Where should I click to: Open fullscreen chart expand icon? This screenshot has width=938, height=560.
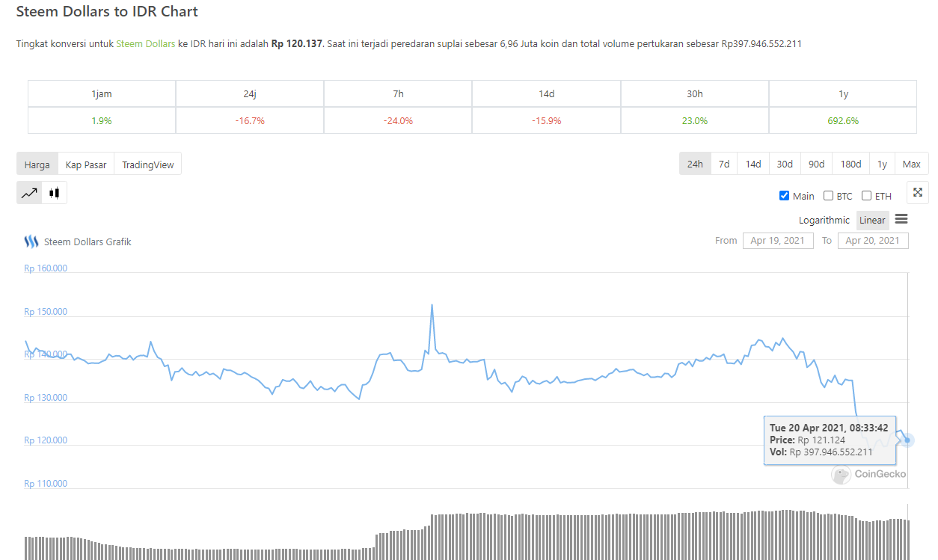pyautogui.click(x=918, y=192)
